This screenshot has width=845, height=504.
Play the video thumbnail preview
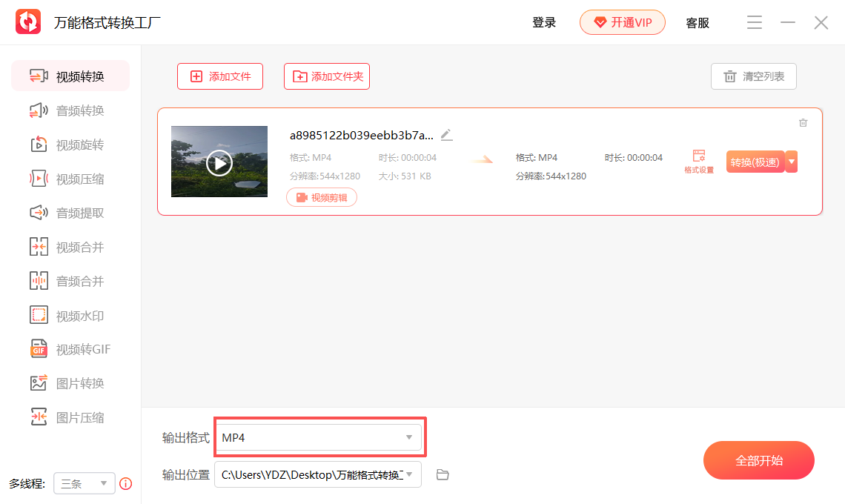[219, 162]
